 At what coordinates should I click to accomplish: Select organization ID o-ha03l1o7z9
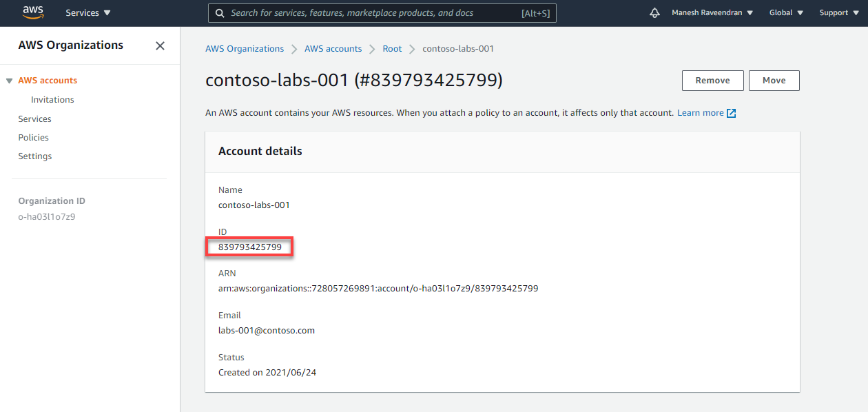click(x=47, y=217)
